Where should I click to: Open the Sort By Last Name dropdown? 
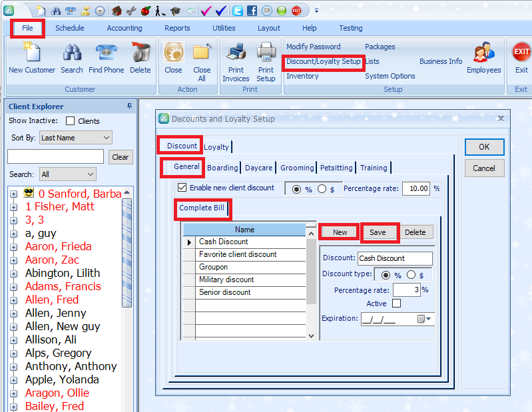pyautogui.click(x=75, y=138)
